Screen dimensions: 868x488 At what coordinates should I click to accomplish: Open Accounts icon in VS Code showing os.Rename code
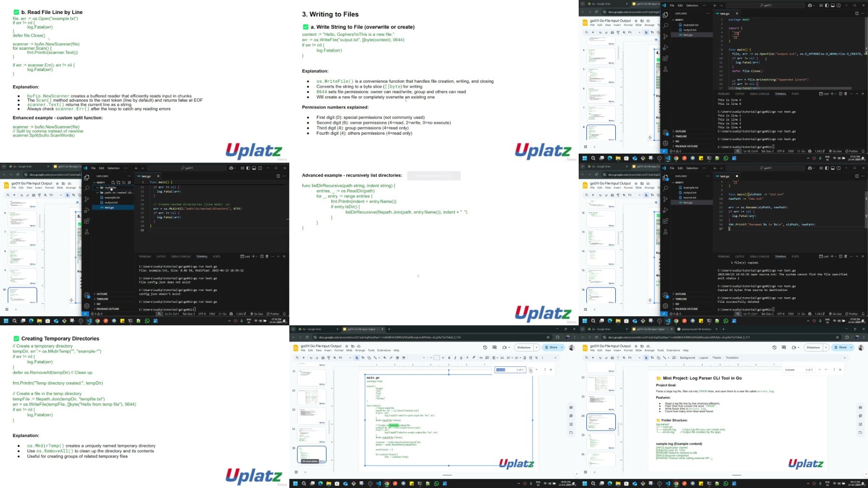click(x=665, y=294)
